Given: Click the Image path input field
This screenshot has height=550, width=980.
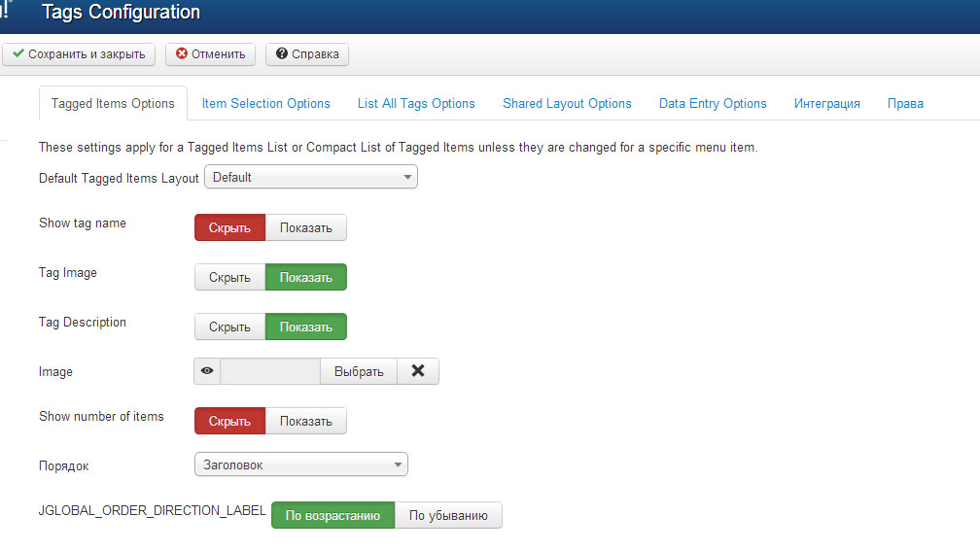Looking at the screenshot, I should (270, 371).
